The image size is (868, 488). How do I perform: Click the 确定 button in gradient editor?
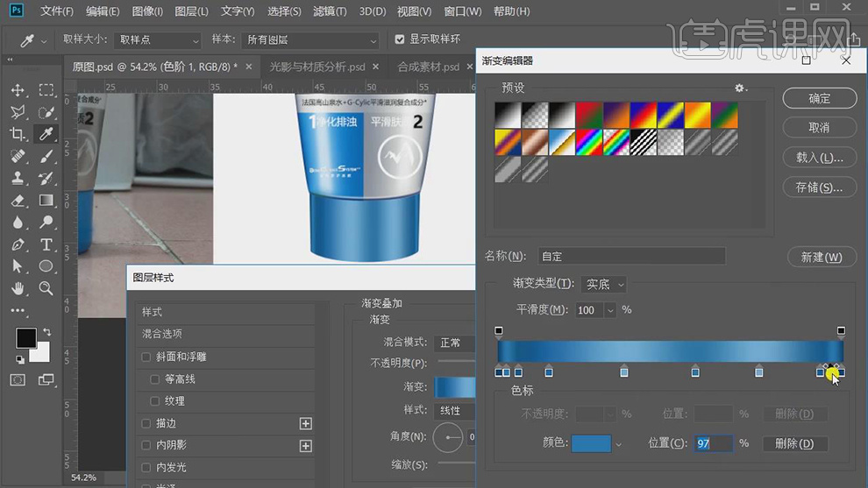coord(818,98)
